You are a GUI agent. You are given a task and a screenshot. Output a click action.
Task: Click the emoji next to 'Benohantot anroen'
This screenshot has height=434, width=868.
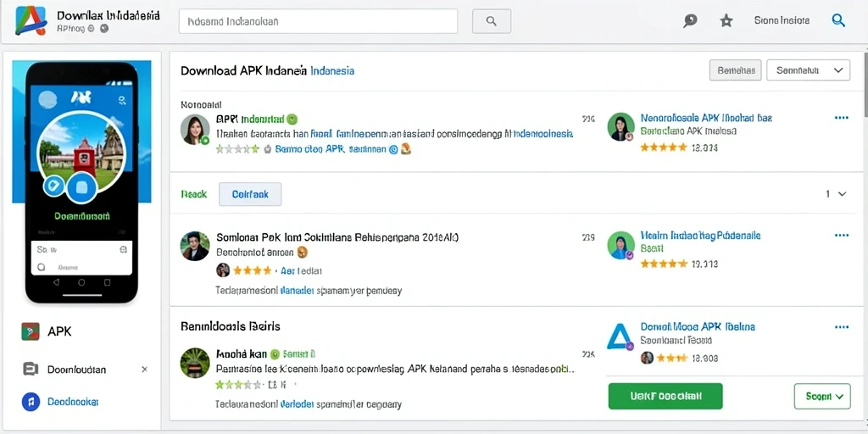coord(303,253)
